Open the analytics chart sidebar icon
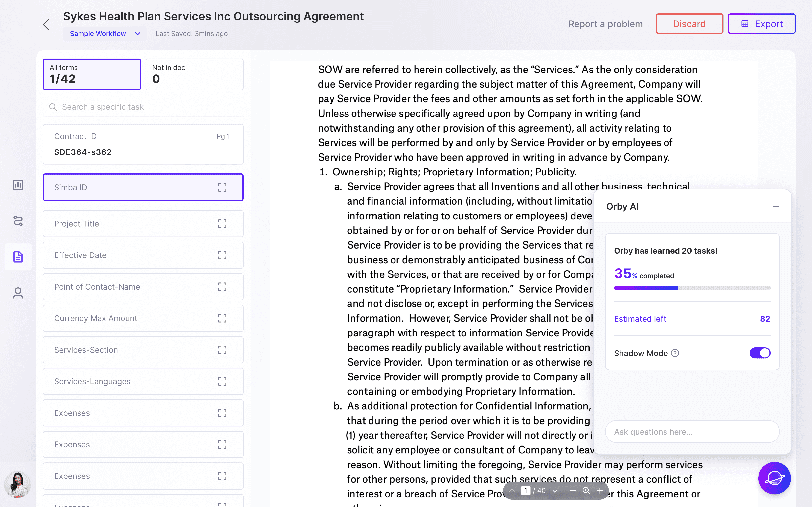Viewport: 812px width, 507px height. coord(18,185)
